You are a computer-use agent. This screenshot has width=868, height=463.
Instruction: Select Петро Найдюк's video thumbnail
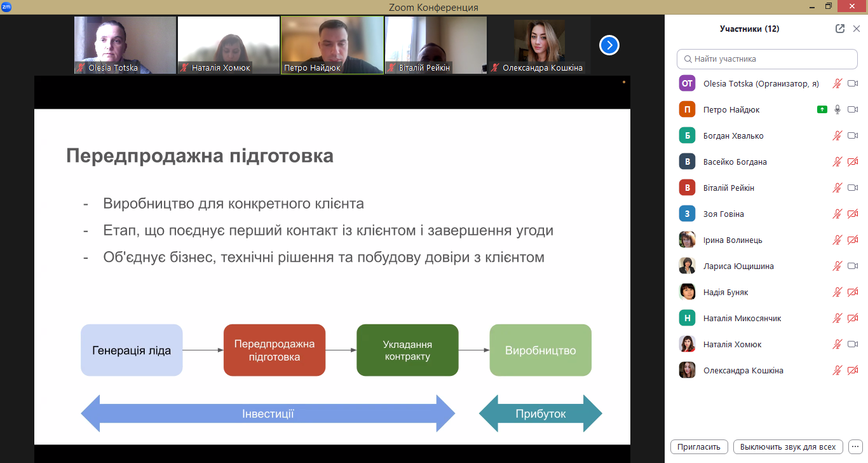point(332,45)
